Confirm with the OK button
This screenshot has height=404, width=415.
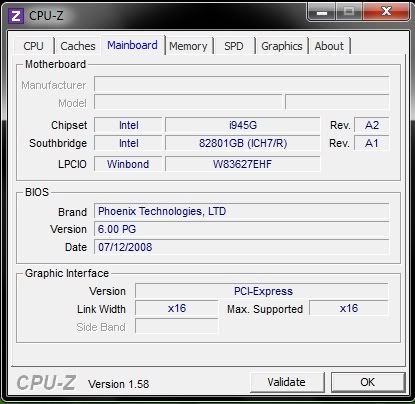pyautogui.click(x=368, y=382)
